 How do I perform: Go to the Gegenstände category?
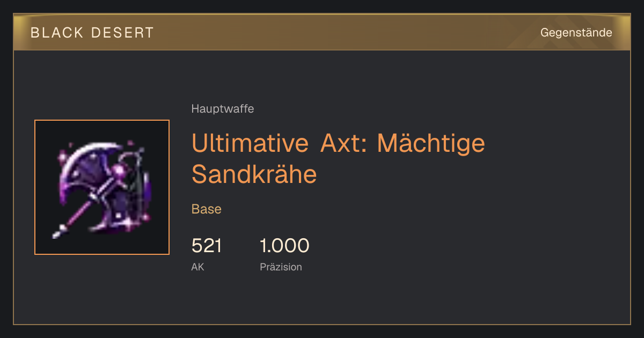click(576, 33)
